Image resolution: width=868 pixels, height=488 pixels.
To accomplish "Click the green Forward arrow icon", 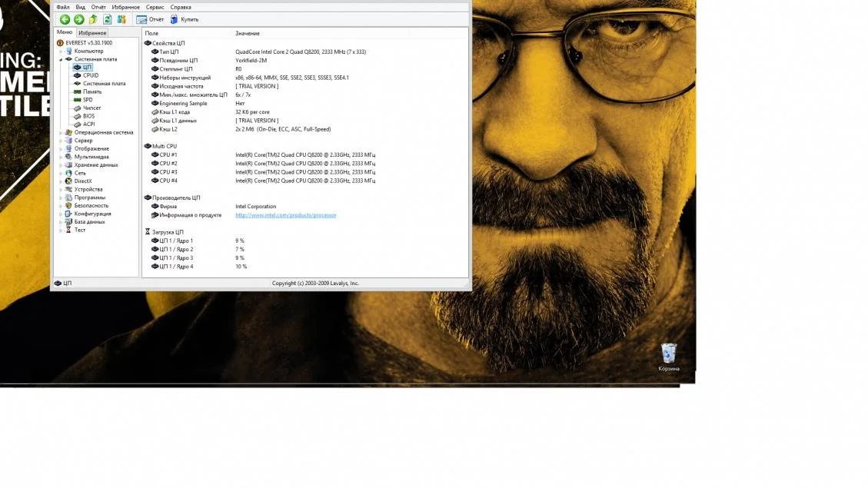I will [79, 19].
